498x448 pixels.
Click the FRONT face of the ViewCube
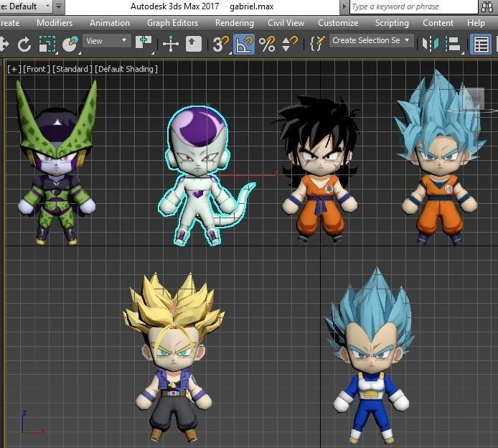pos(473,99)
